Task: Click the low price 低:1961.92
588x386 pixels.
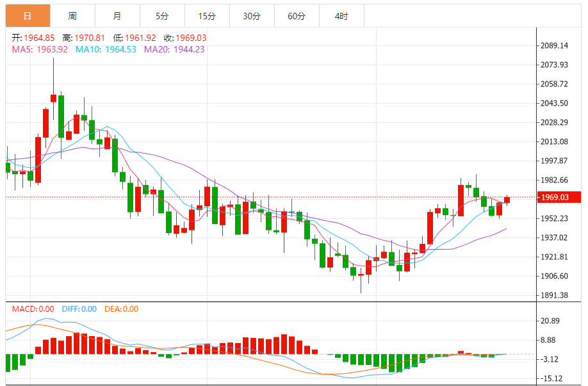Action: pyautogui.click(x=135, y=38)
